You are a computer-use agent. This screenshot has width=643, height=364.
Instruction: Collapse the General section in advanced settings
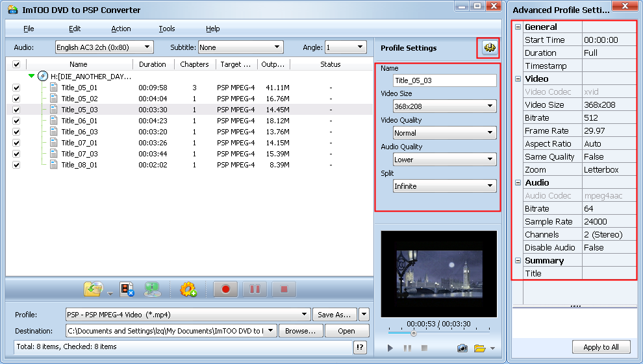click(x=518, y=27)
